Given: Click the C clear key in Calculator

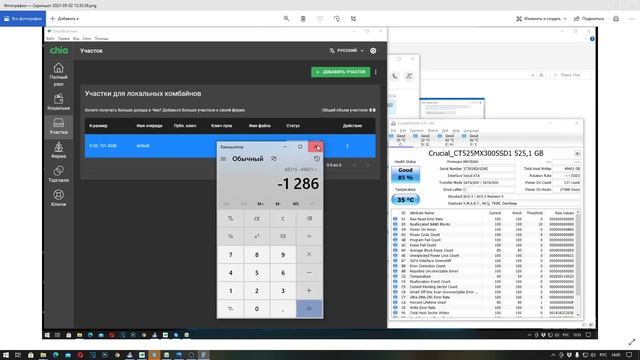Looking at the screenshot, I should click(283, 219).
